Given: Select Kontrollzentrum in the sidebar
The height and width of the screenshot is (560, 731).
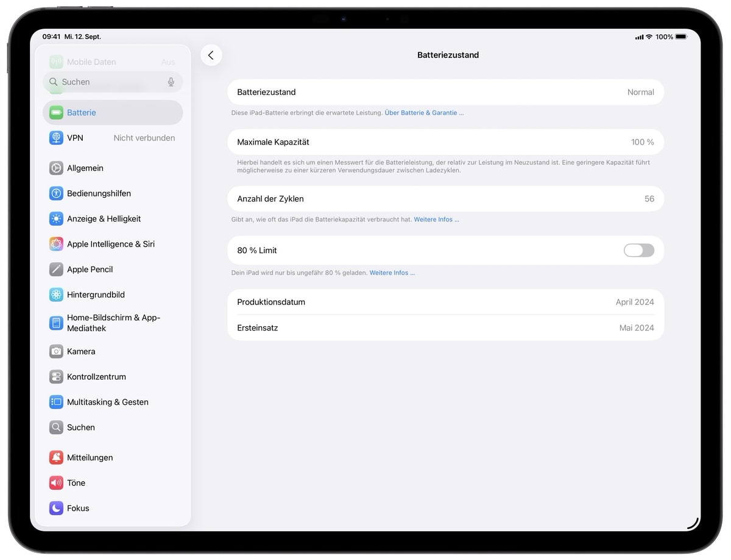Looking at the screenshot, I should pyautogui.click(x=96, y=377).
